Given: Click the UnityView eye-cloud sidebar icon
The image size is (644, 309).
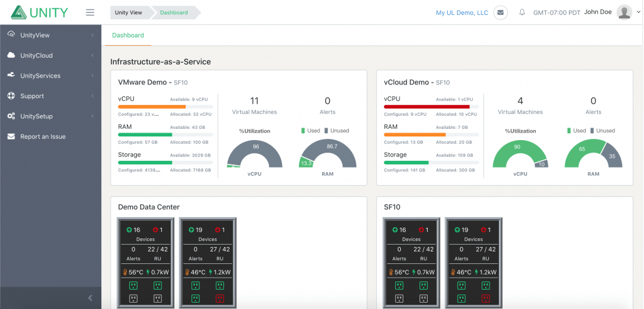Looking at the screenshot, I should point(11,34).
